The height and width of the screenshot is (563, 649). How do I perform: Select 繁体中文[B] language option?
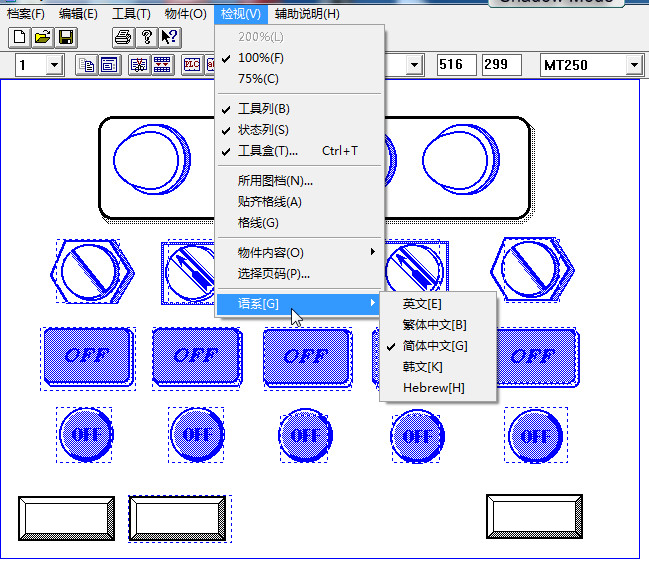pos(434,325)
